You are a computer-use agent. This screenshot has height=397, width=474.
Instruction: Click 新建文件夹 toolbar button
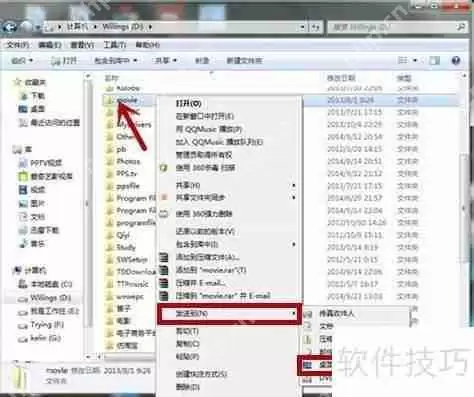pyautogui.click(x=244, y=61)
